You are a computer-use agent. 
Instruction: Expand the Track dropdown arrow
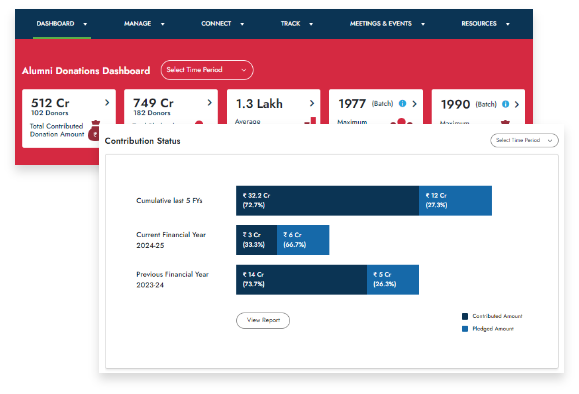311,24
